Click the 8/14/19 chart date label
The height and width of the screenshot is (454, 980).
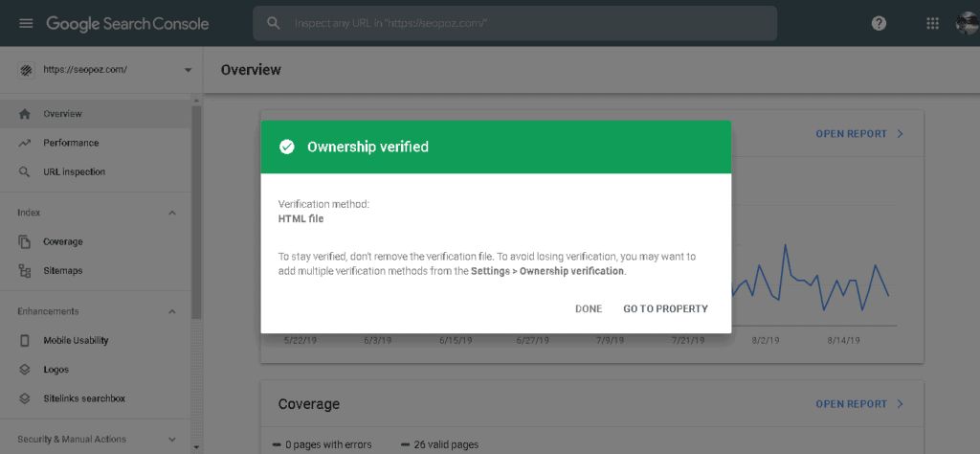[844, 341]
